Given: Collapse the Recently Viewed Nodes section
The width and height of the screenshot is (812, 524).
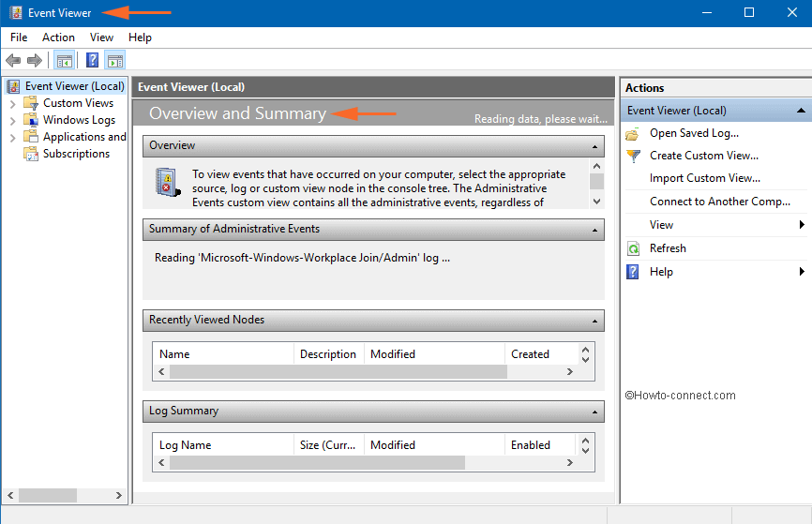Looking at the screenshot, I should (594, 321).
